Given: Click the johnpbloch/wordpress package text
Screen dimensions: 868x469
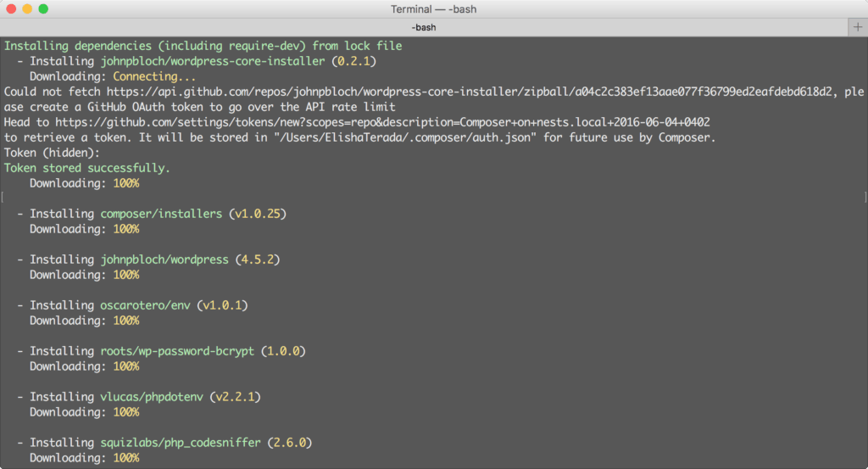Looking at the screenshot, I should (164, 260).
